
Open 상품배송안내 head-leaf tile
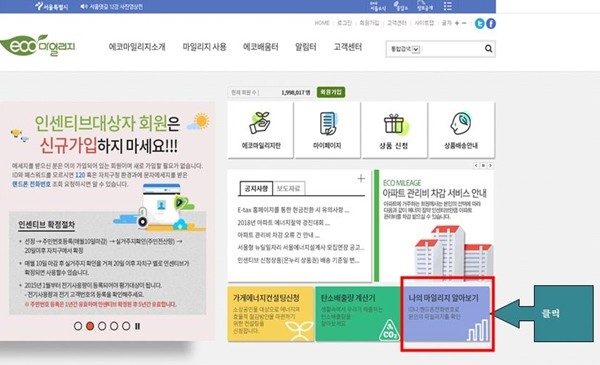tap(461, 130)
